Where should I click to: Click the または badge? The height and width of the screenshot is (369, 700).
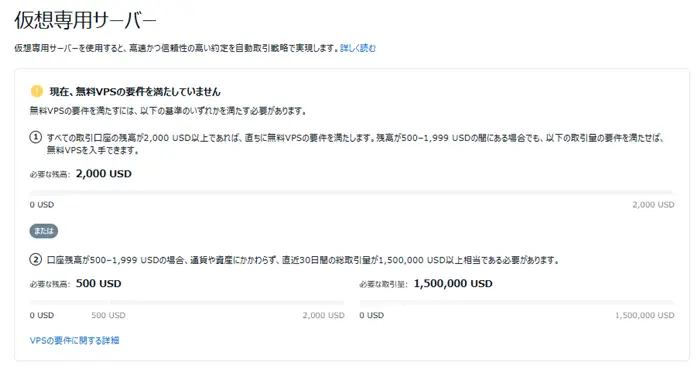click(44, 231)
